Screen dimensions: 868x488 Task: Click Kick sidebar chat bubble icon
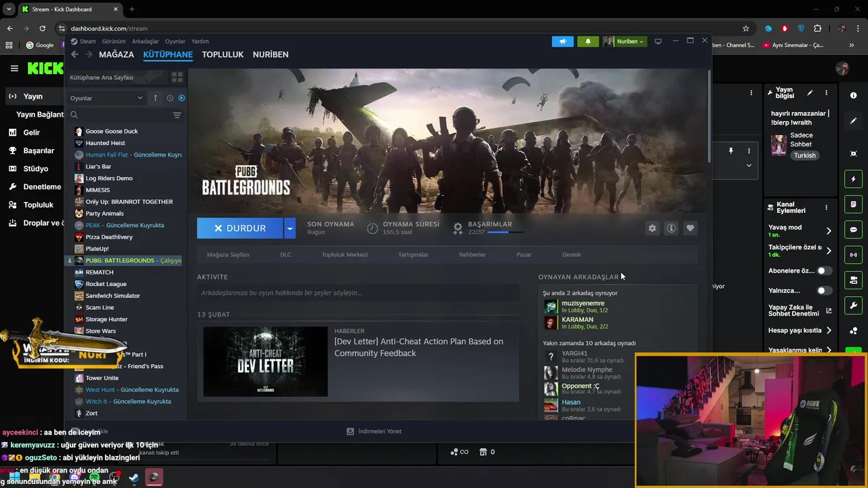[x=854, y=230]
